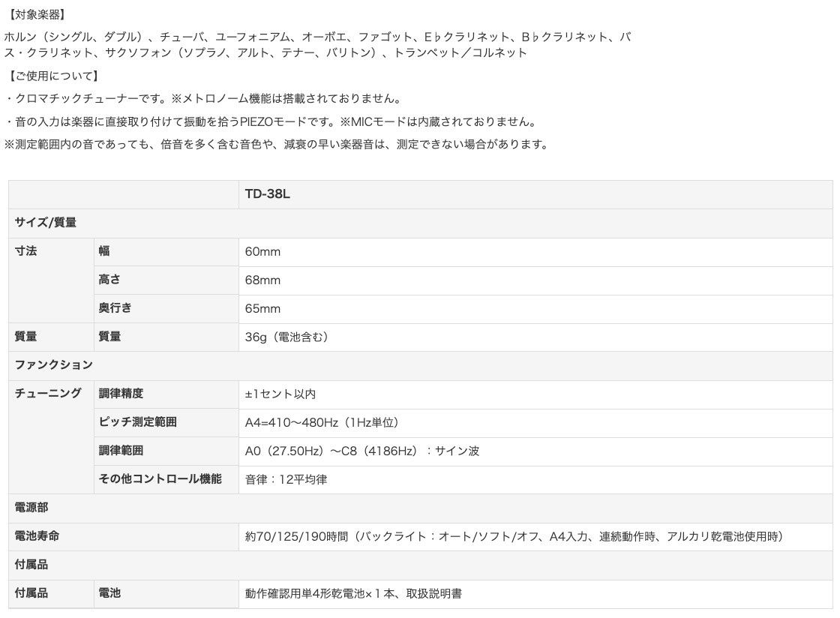Select the PIEZOモード description line
The height and width of the screenshot is (618, 840).
(271, 121)
